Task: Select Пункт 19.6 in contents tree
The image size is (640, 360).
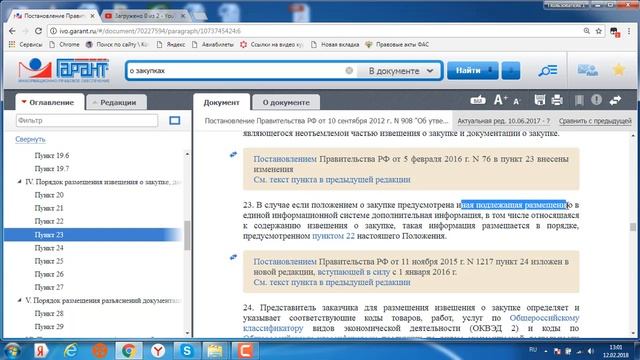Action: (x=52, y=156)
